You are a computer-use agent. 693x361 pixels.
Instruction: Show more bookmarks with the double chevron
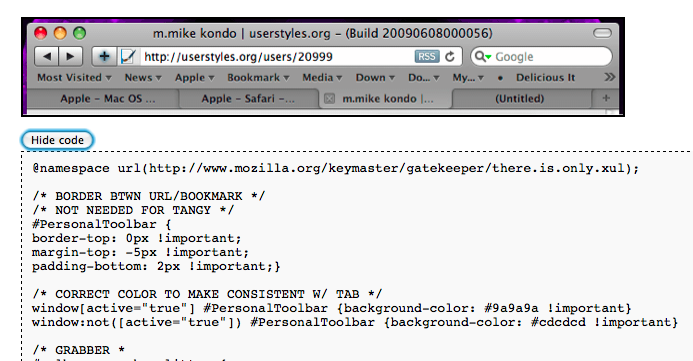[x=609, y=77]
